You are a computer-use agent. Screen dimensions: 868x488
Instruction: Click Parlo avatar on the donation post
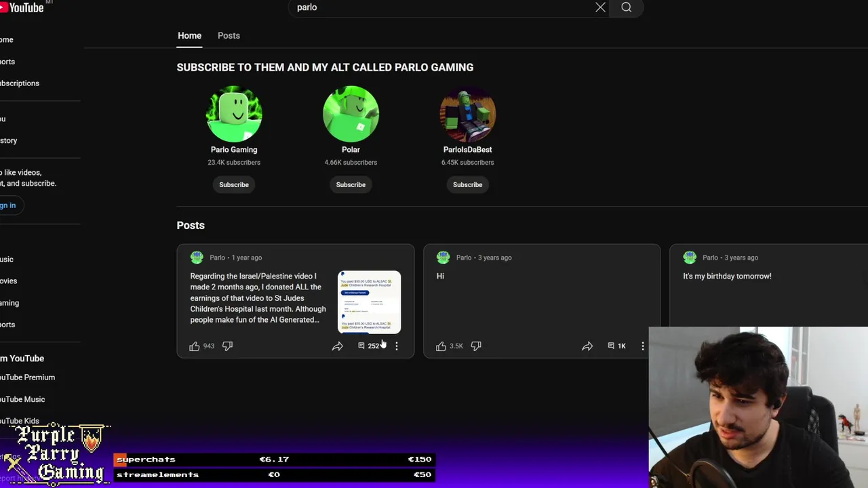tap(197, 258)
